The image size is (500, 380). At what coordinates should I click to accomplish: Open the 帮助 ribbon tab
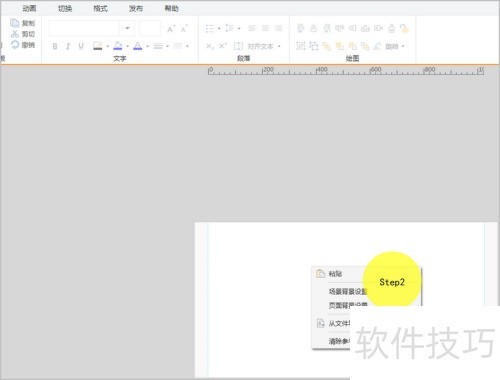tap(172, 8)
